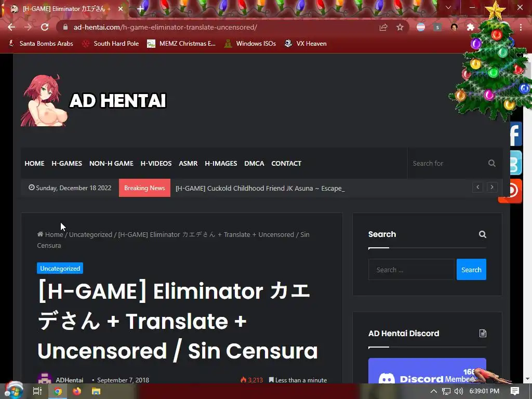Open the Extensions puzzle-piece icon
Screen dimensions: 532x399
(x=471, y=27)
